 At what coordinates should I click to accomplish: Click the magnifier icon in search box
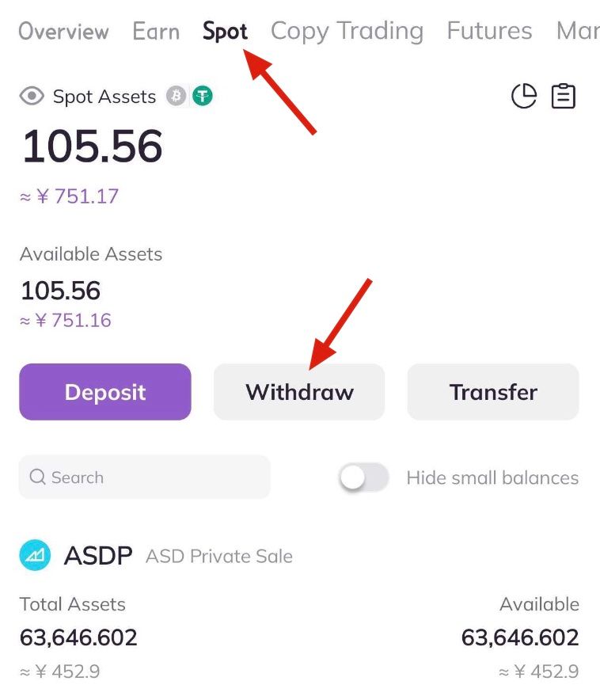37,477
